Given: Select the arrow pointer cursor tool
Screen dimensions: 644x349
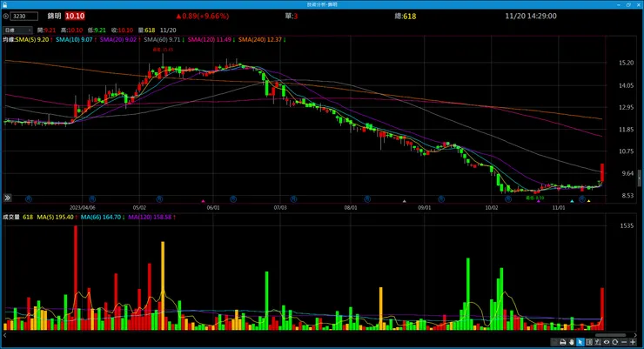Looking at the screenshot, I should (x=580, y=342).
